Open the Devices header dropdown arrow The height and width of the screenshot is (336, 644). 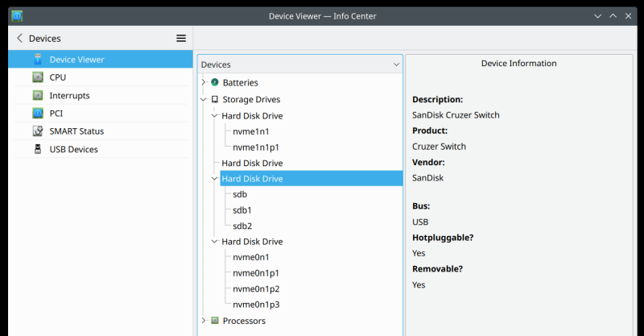396,64
